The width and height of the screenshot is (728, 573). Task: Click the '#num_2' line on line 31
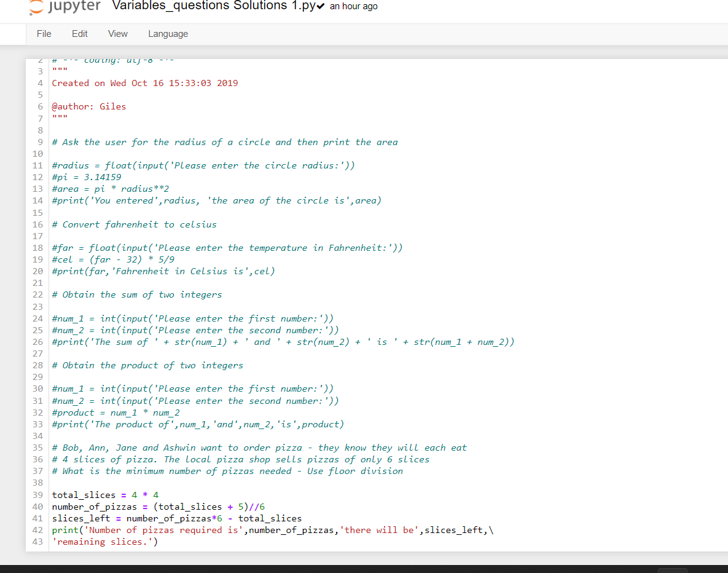click(195, 401)
